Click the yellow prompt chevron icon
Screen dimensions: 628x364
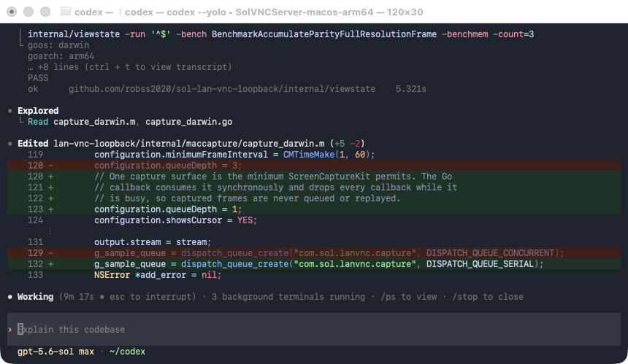10,330
